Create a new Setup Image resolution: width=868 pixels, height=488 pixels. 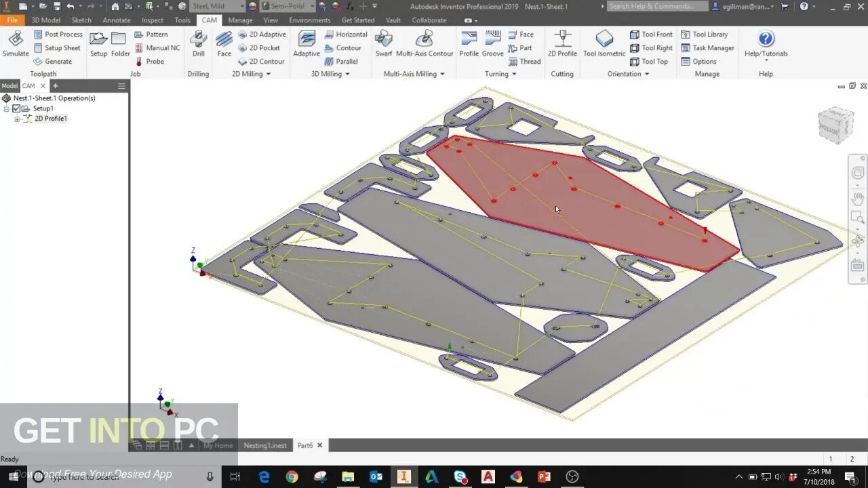(99, 44)
